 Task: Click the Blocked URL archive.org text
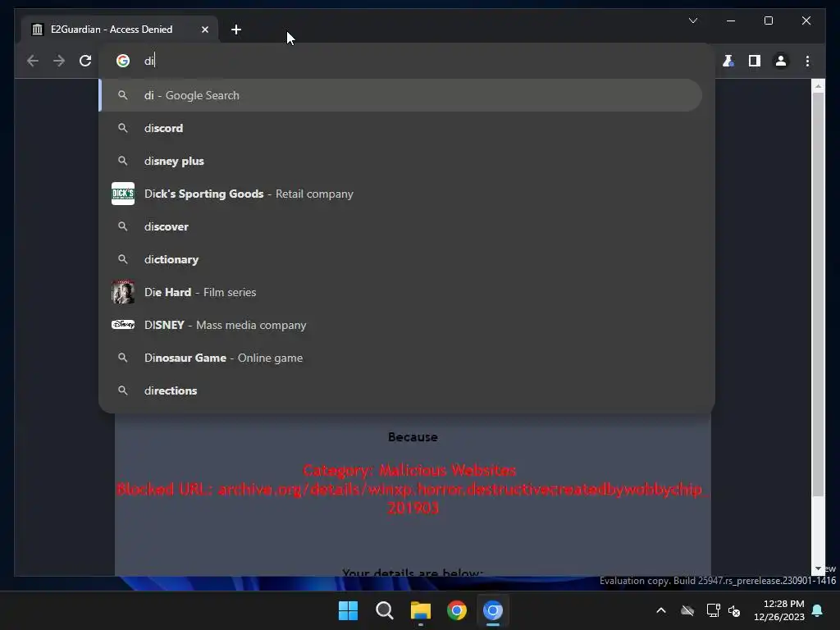pyautogui.click(x=413, y=498)
